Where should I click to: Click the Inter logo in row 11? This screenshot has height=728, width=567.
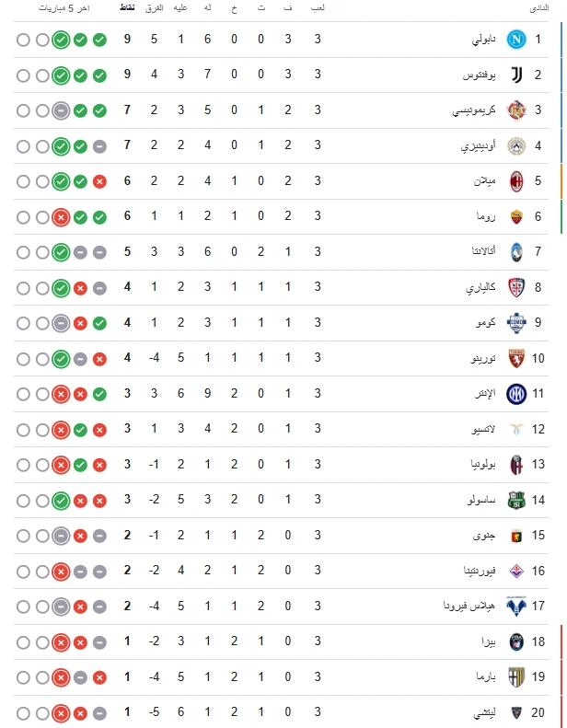(516, 394)
